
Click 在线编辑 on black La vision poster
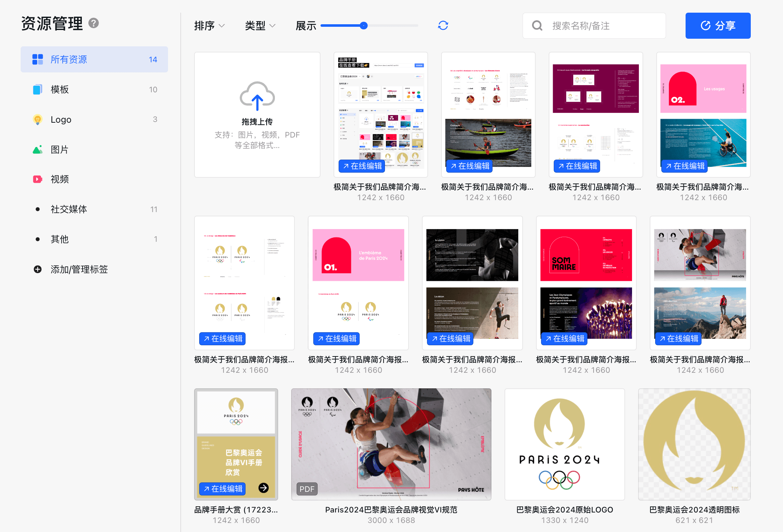click(450, 339)
